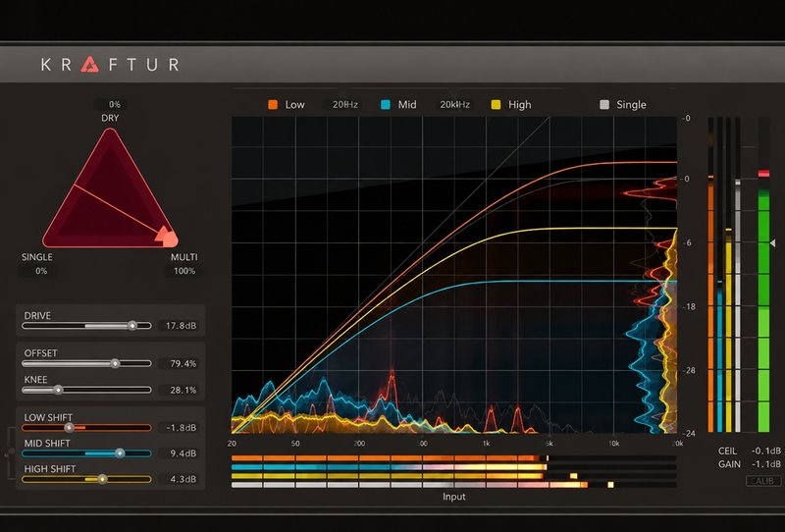The image size is (785, 532).
Task: Click the -1.8dB low shift value
Action: click(181, 427)
